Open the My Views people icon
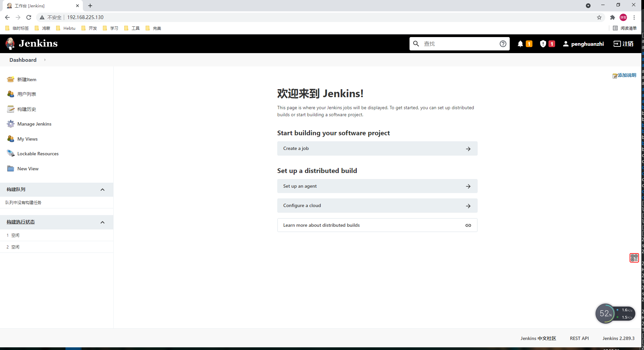Image resolution: width=644 pixels, height=350 pixels. pyautogui.click(x=11, y=139)
